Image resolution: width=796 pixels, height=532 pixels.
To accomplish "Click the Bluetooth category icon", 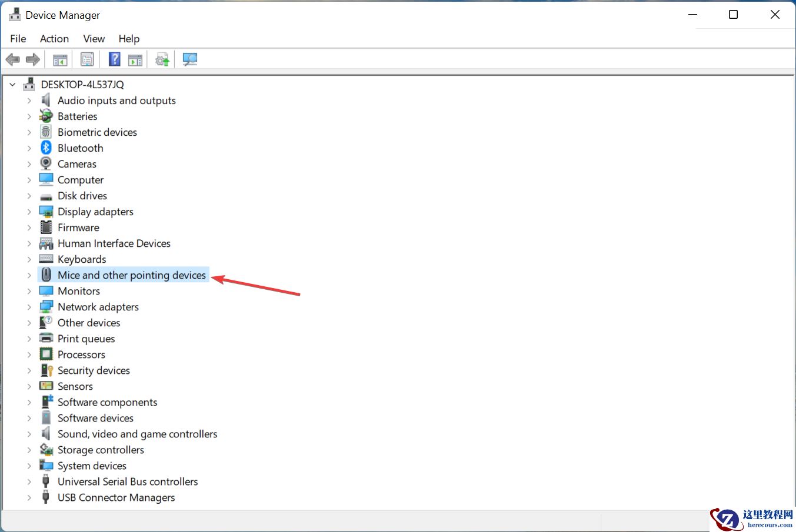I will 46,148.
